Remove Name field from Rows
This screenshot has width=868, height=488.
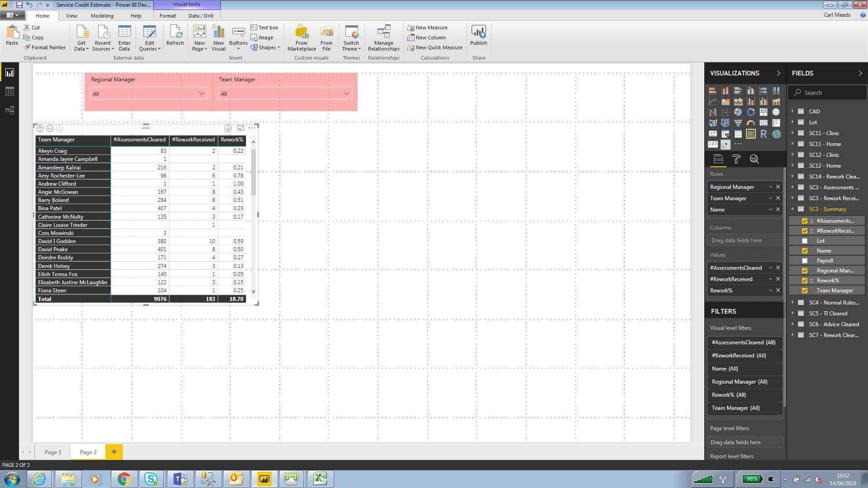778,209
